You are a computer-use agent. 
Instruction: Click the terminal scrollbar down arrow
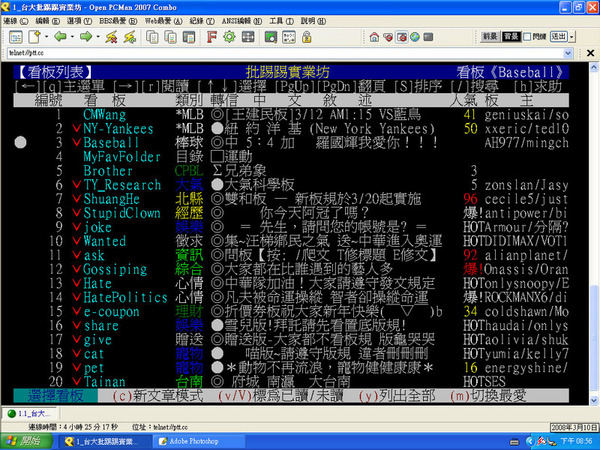click(x=594, y=401)
